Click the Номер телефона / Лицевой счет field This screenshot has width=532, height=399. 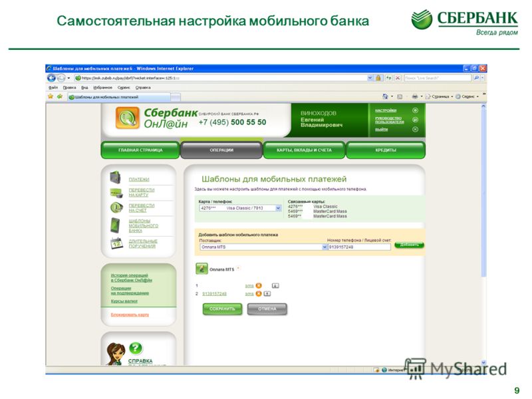(x=359, y=247)
